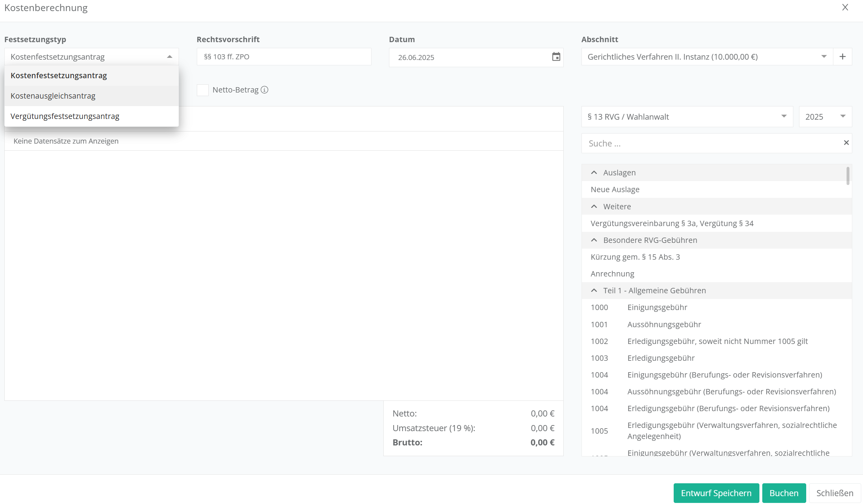Enable the Netto-Betrag checkbox
The height and width of the screenshot is (504, 863).
tap(203, 90)
